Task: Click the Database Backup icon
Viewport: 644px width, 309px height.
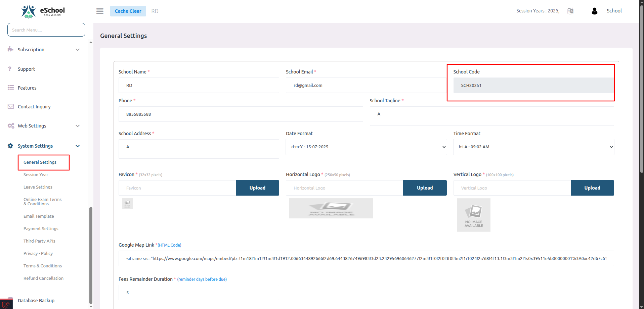Action: [9, 300]
